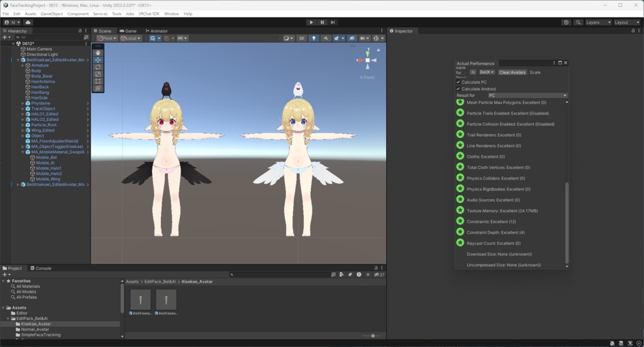Open the avatar selector dropdown in Actual Performance
Screen dimensions: 644x347
[x=487, y=72]
